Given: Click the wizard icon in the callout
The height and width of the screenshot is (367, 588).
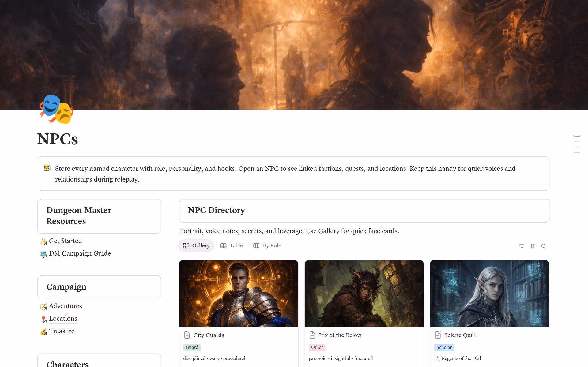Looking at the screenshot, I should tap(47, 168).
